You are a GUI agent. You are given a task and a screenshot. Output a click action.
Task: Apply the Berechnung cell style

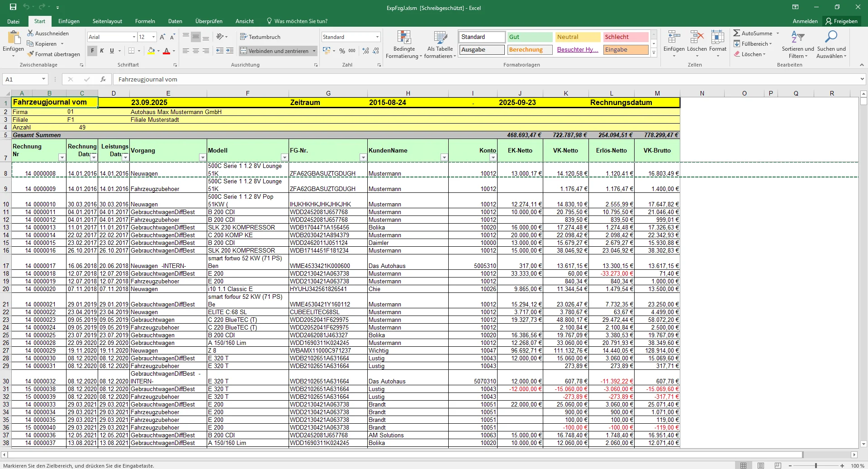[530, 49]
